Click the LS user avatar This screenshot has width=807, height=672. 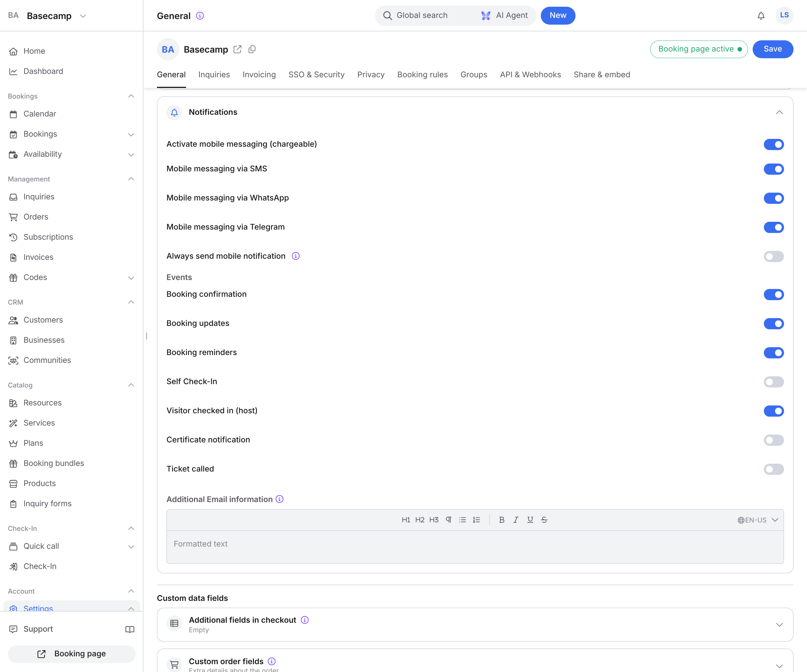click(784, 15)
